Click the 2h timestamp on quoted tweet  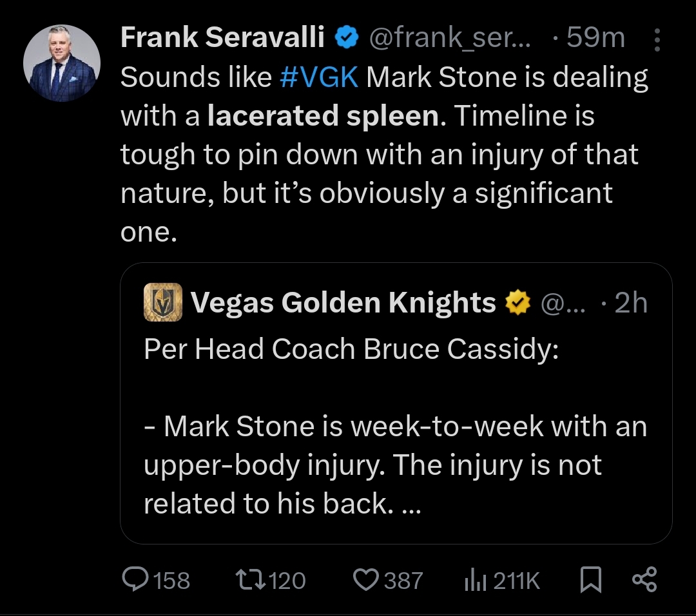point(631,303)
